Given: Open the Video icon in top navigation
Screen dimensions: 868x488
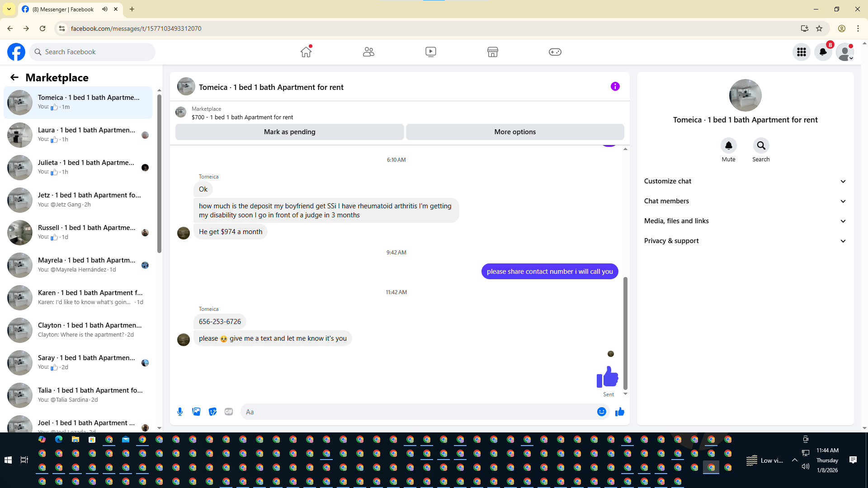Looking at the screenshot, I should click(431, 52).
